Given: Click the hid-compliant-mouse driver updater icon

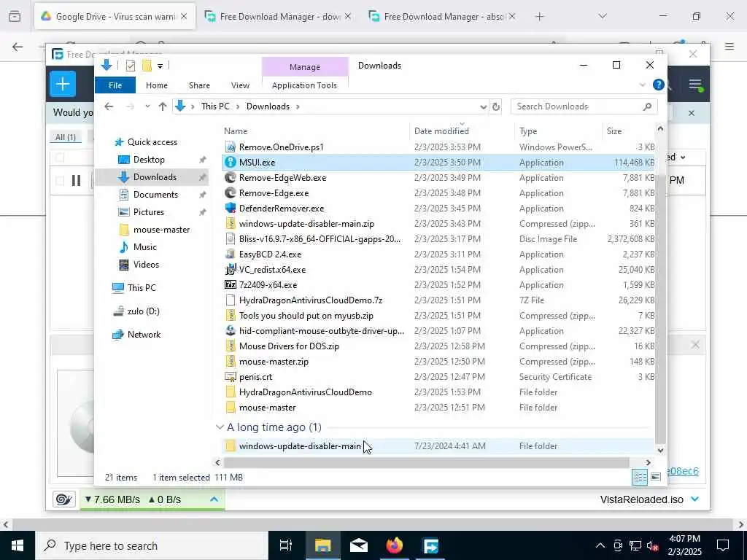Looking at the screenshot, I should (231, 330).
